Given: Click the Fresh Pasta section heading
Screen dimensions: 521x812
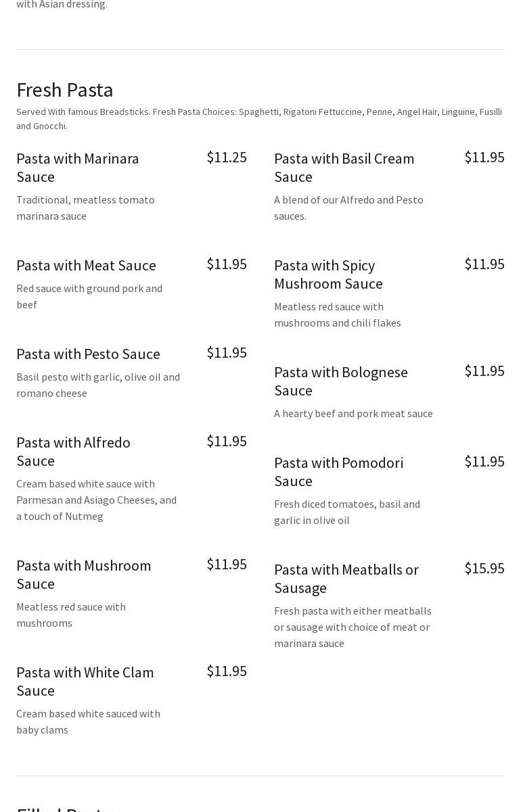Looking at the screenshot, I should point(65,89).
